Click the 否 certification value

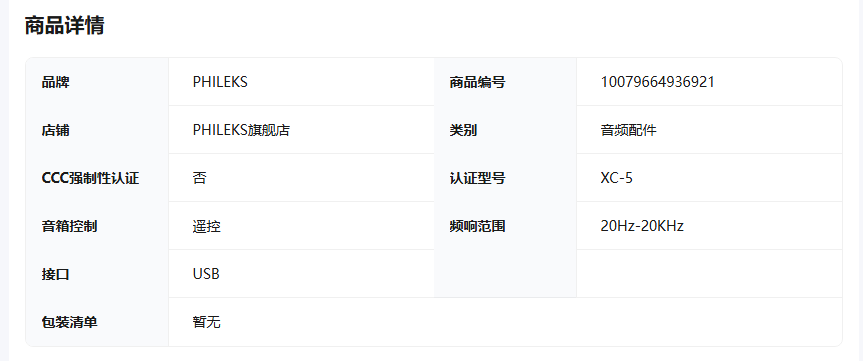click(x=200, y=178)
